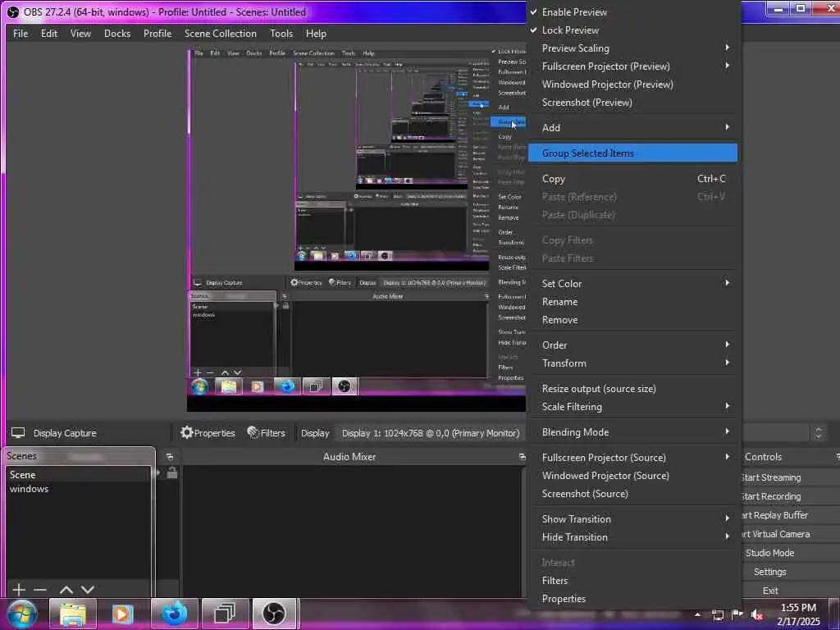The height and width of the screenshot is (630, 840).
Task: Toggle the source lock padlock icon
Action: (x=172, y=473)
